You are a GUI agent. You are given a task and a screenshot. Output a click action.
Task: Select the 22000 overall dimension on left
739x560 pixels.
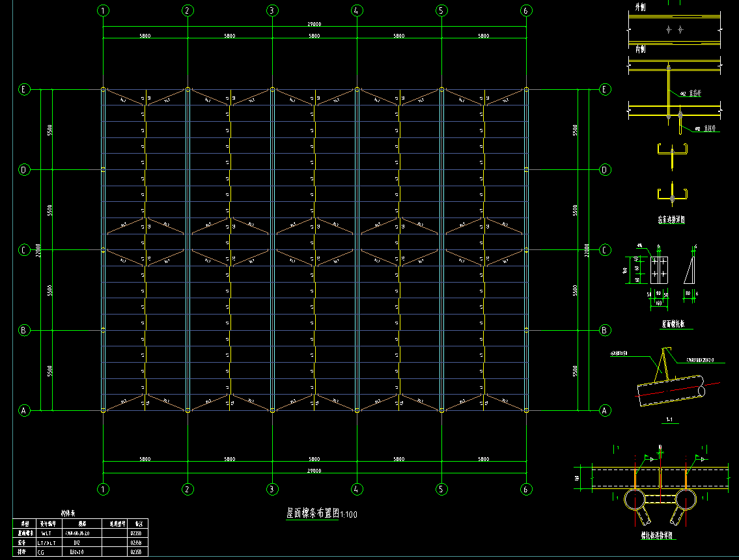click(39, 250)
